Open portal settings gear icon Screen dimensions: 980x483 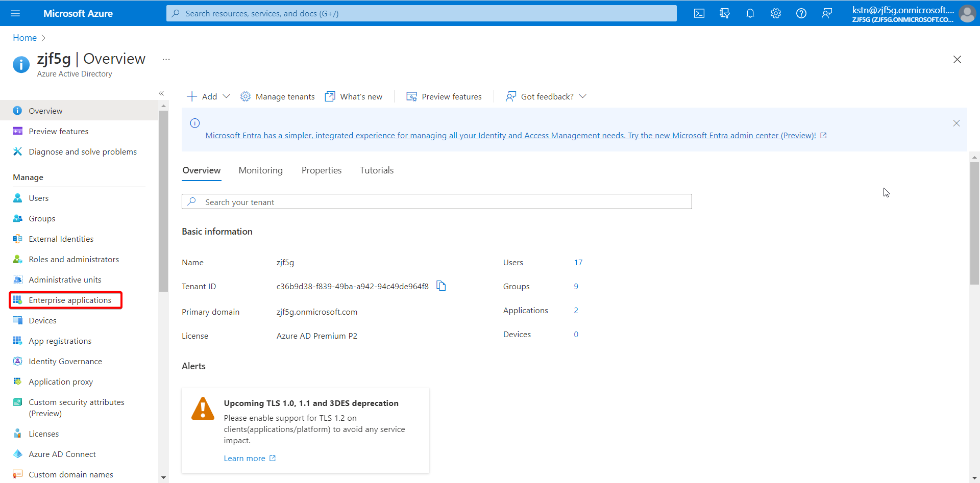(776, 13)
